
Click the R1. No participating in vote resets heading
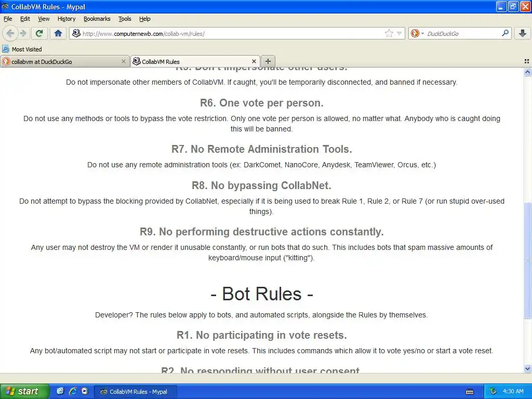point(262,335)
